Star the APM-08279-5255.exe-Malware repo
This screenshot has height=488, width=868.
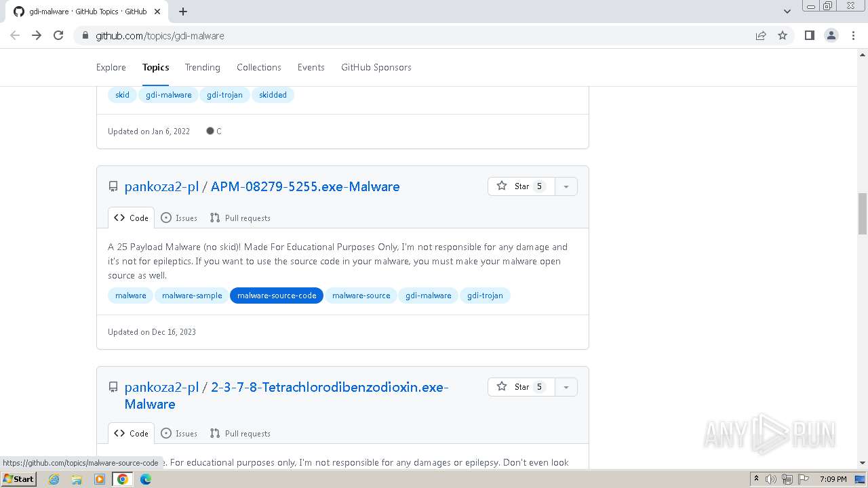click(521, 186)
